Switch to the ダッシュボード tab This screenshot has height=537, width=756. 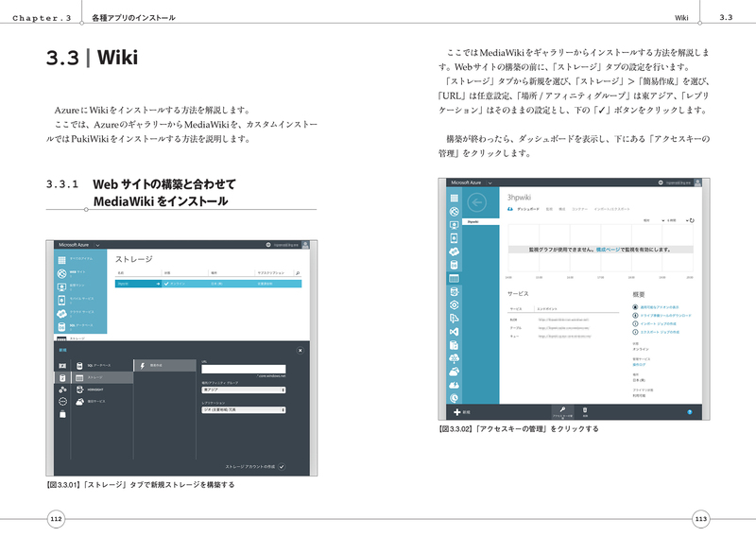coord(528,209)
